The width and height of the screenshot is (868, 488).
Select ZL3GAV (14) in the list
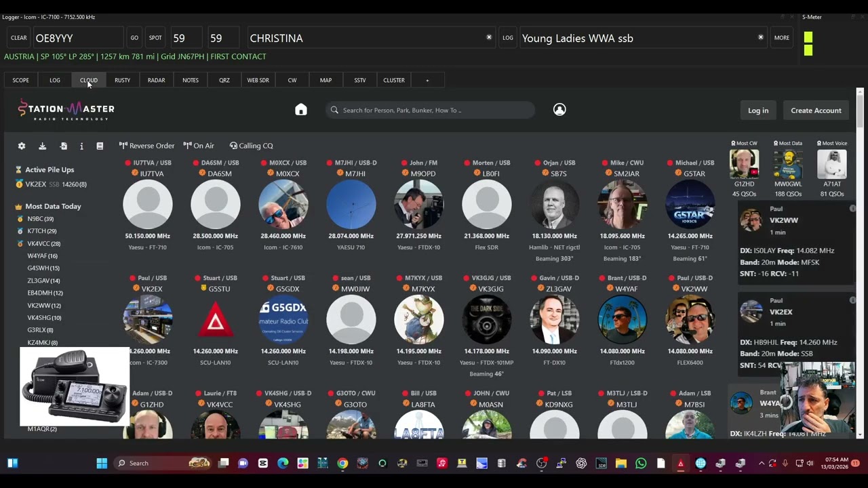click(43, 281)
